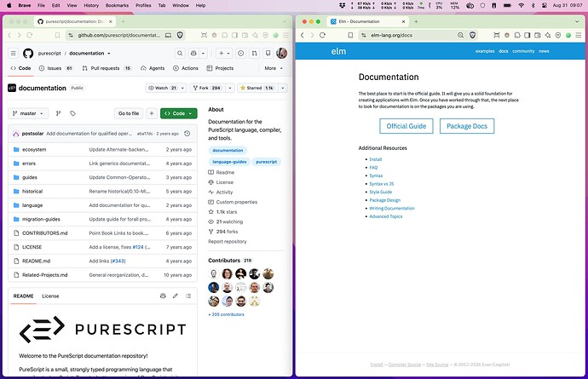Open the user avatar menu on GitHub
This screenshot has width=588, height=379.
pos(281,54)
